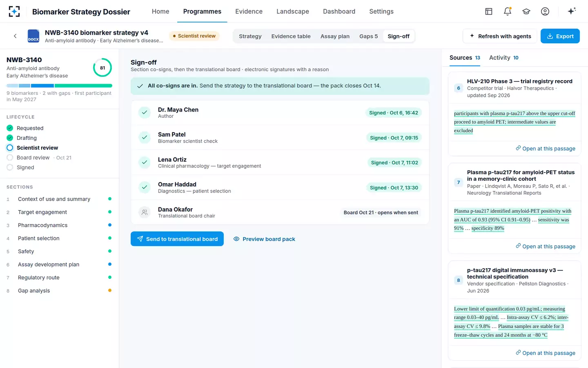This screenshot has height=368, width=588.
Task: Select the Scientist review lifecycle step
Action: point(32,148)
